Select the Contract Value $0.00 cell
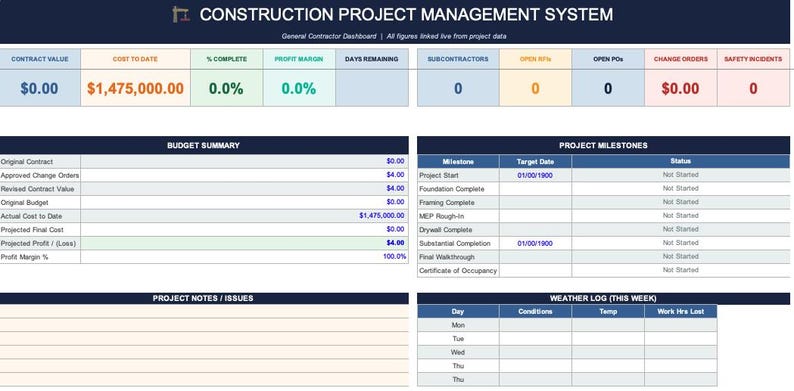794x391 pixels. click(x=39, y=88)
